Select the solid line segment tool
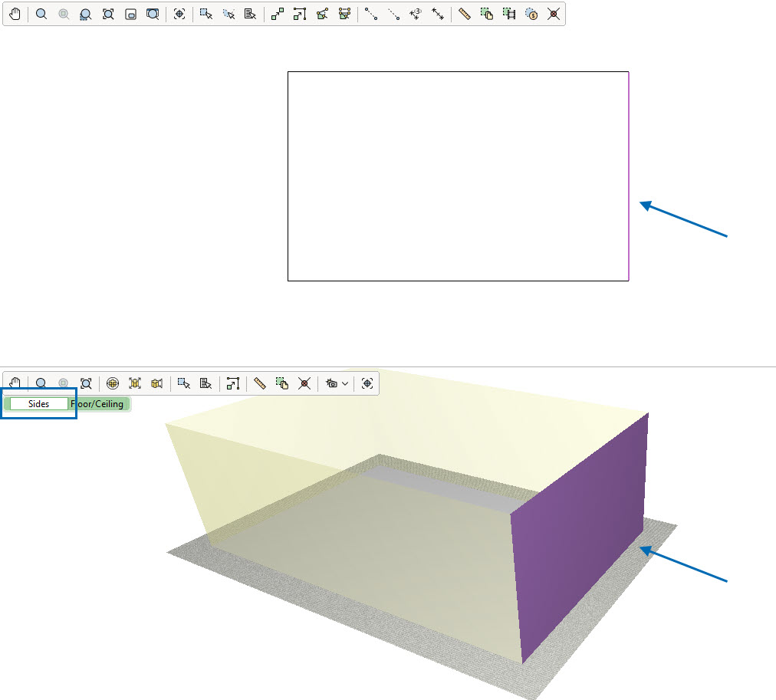 pos(371,14)
